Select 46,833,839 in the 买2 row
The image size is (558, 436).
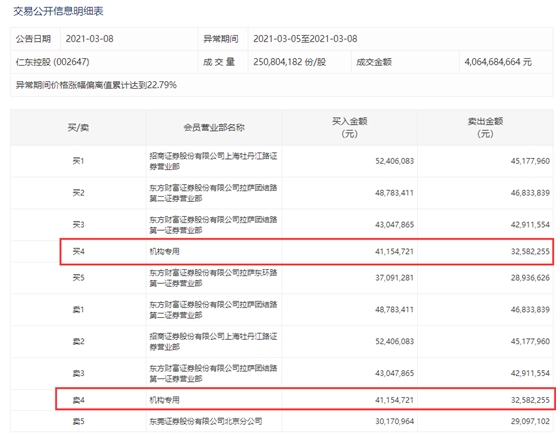click(x=530, y=193)
